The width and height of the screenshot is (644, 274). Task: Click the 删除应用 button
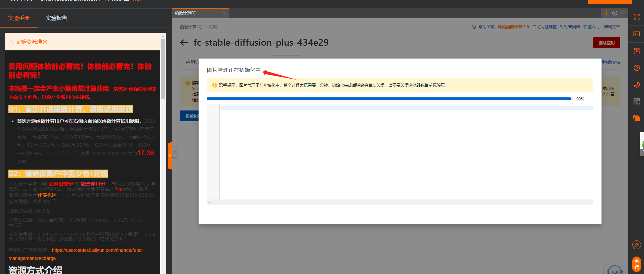[606, 43]
